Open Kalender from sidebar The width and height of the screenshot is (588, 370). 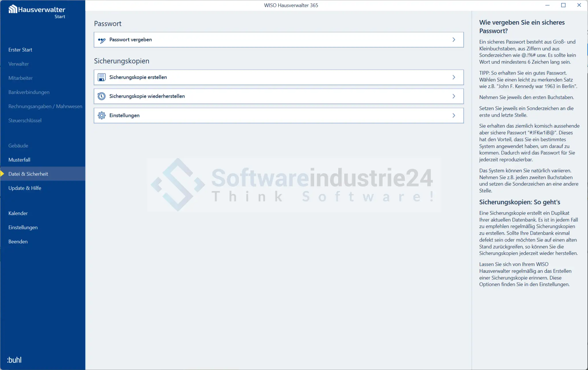point(18,213)
